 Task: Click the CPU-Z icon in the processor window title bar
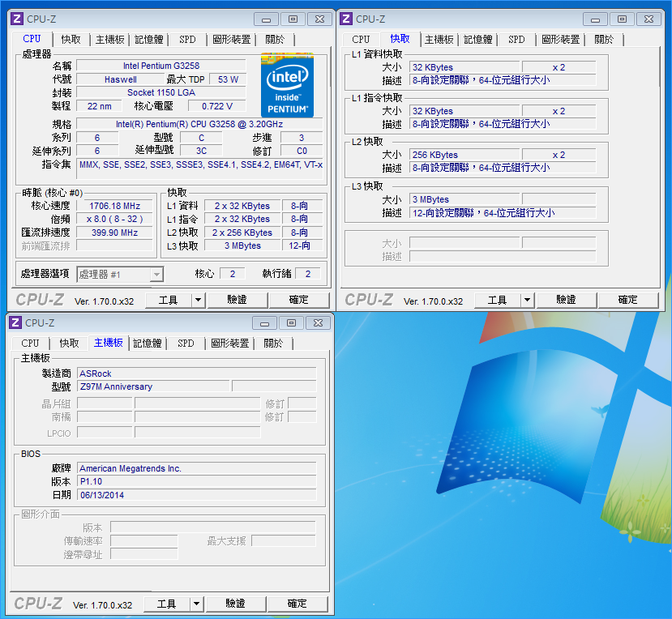(x=17, y=19)
